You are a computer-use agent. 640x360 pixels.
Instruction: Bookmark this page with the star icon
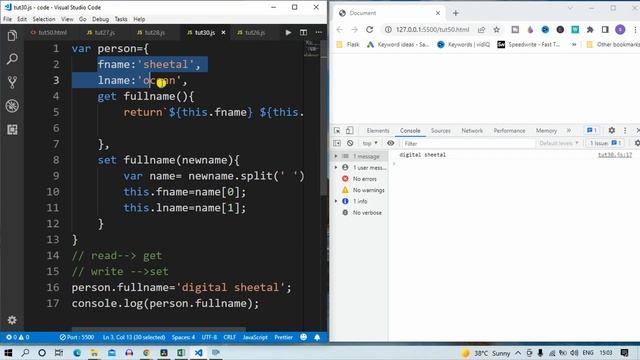(x=496, y=29)
